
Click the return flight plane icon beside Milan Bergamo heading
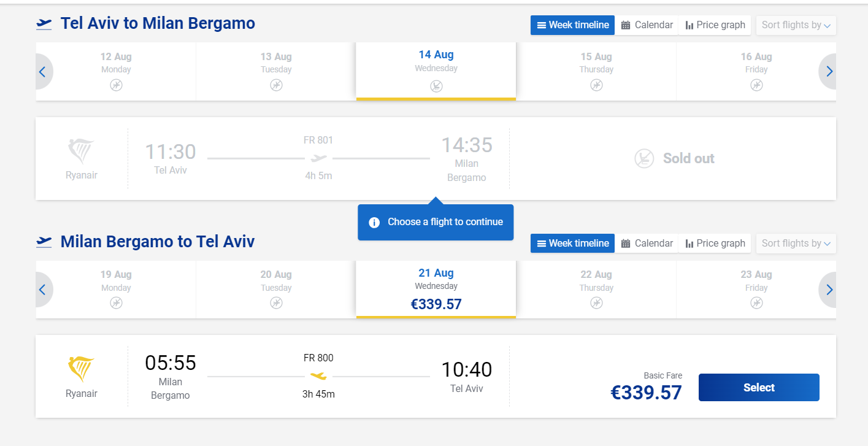(44, 242)
